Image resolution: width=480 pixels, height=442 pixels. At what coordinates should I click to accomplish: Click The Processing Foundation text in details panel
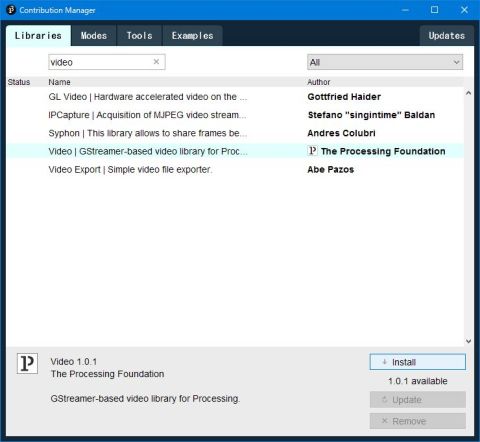107,374
